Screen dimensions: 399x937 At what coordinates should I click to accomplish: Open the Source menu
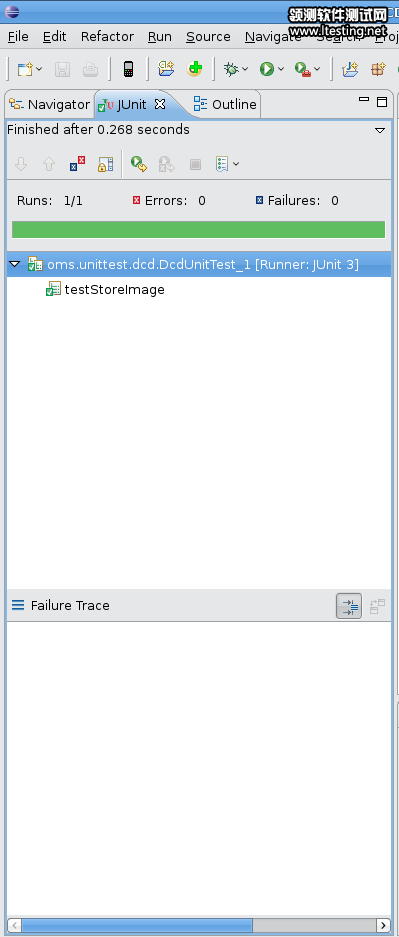coord(208,36)
